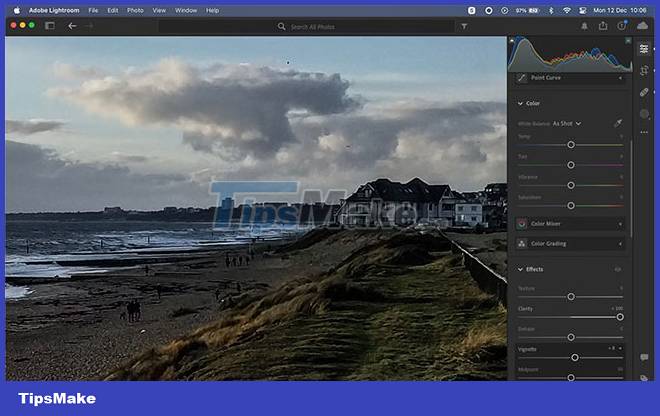Click the Saturation slider handle

pyautogui.click(x=571, y=205)
